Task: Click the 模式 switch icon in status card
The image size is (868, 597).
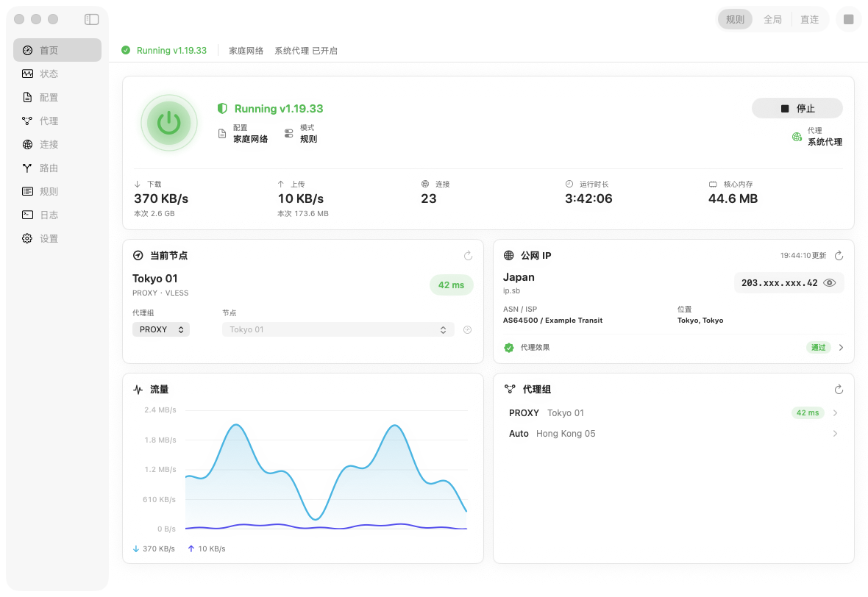Action: [288, 133]
